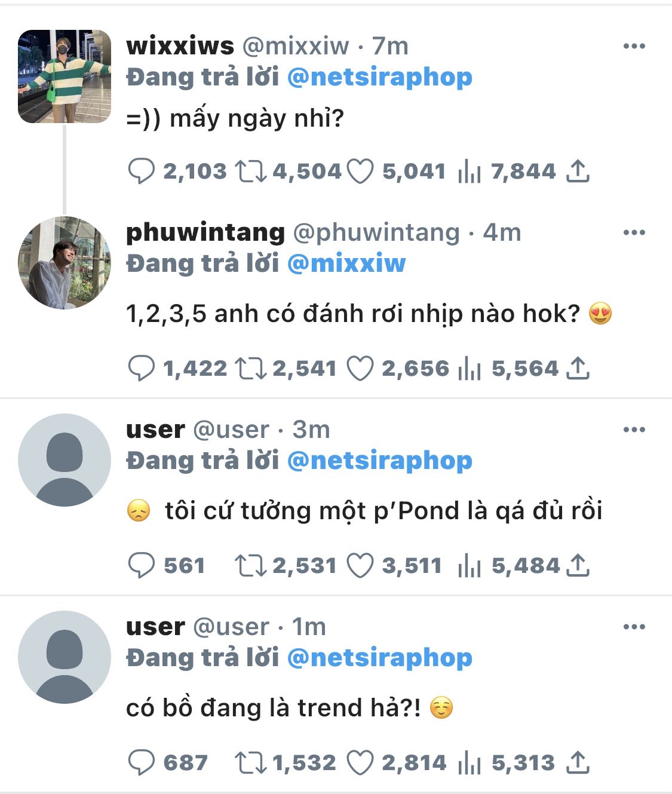The image size is (672, 794).
Task: Reply to wixxiws's tweet via comment icon
Action: pyautogui.click(x=142, y=171)
